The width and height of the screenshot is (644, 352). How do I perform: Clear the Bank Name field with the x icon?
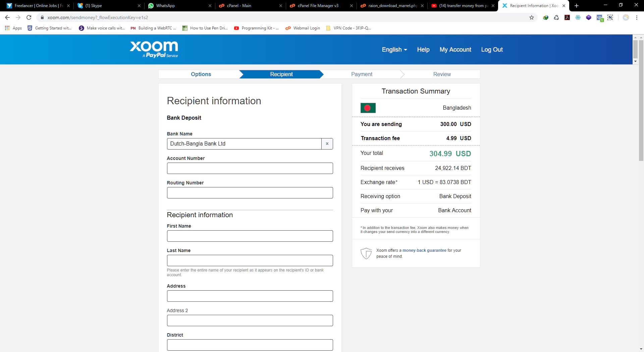327,144
